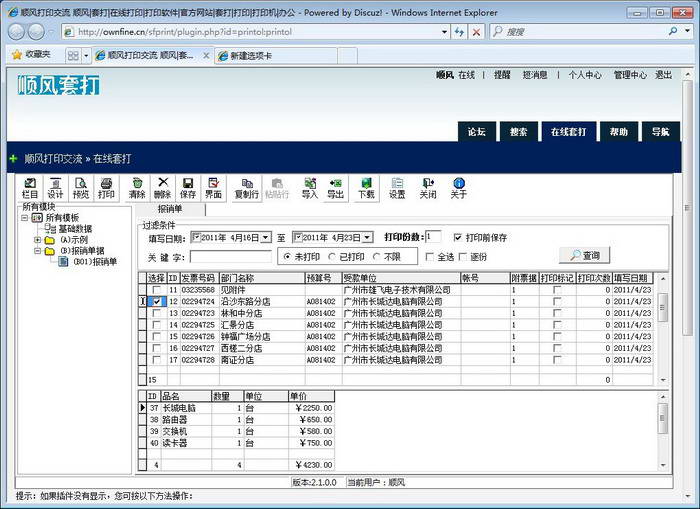
Task: Click the 退出 logout link
Action: 663,75
